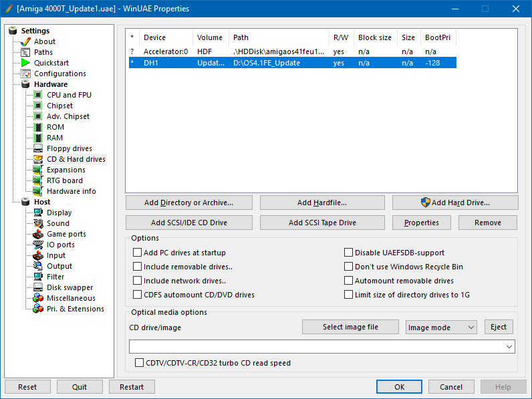Click the Add Hardfile button

[x=321, y=203]
